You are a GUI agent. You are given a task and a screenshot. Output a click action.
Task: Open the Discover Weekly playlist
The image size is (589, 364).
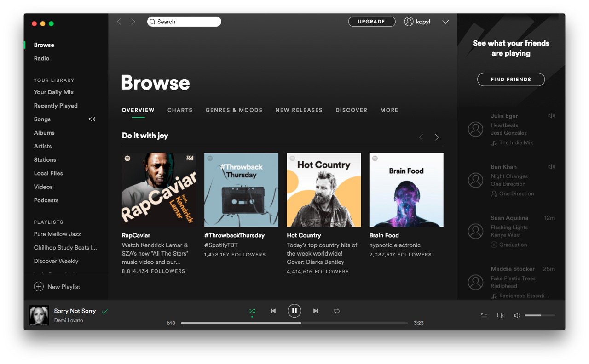pyautogui.click(x=56, y=261)
